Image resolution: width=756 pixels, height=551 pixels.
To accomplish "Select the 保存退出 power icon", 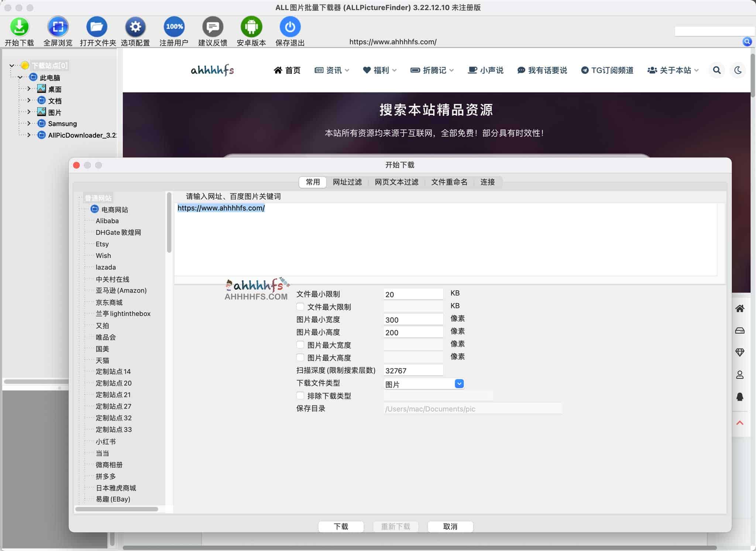I will (x=290, y=27).
